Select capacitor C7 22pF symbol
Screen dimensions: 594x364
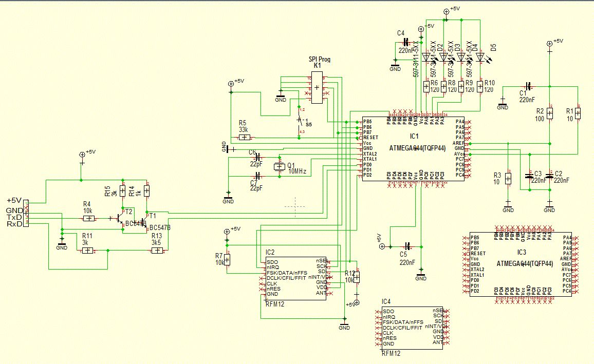[258, 176]
